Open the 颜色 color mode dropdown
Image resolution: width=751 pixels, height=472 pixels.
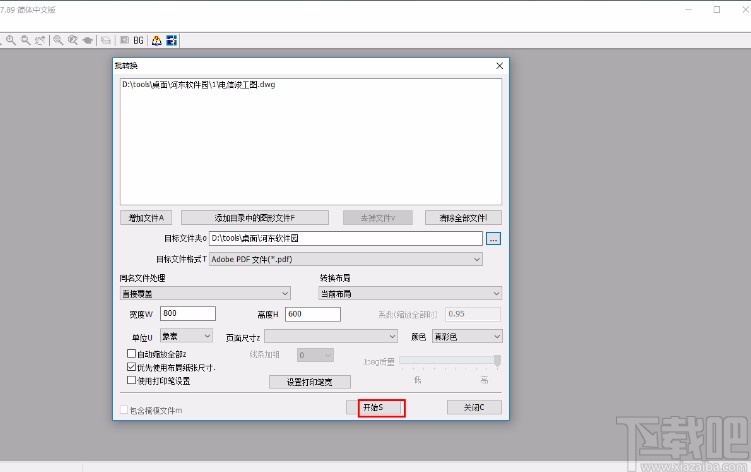(467, 336)
